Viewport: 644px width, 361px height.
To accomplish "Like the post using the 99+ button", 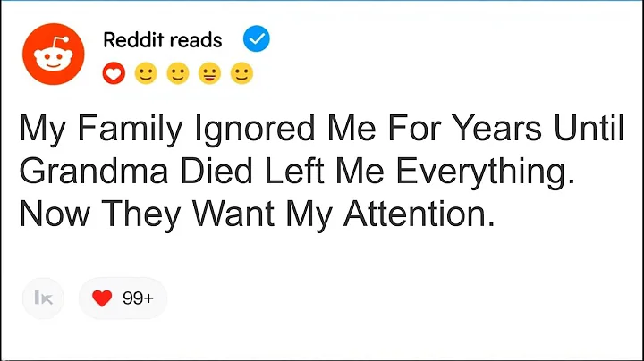I will point(123,299).
